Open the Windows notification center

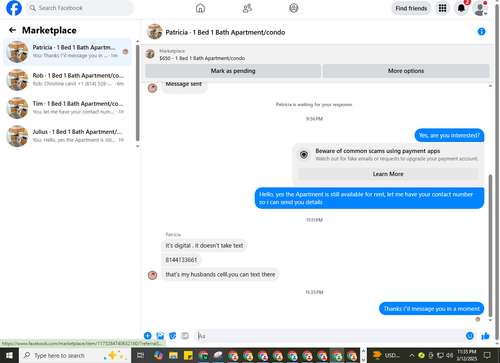tap(487, 355)
